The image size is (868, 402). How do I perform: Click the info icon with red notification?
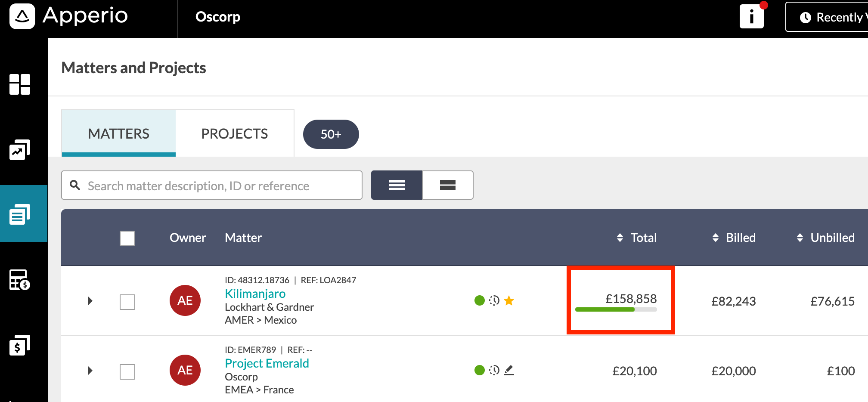[x=752, y=17]
